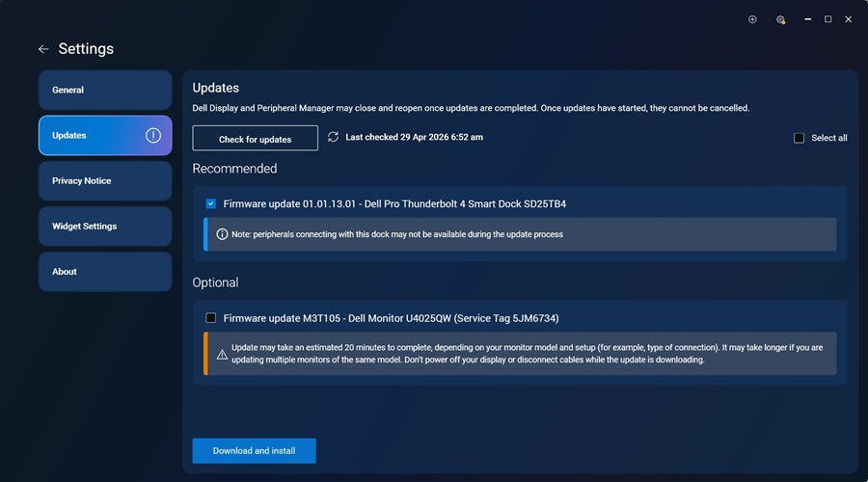Click the Optional section heading
Screen dimensions: 868x482
(x=215, y=282)
